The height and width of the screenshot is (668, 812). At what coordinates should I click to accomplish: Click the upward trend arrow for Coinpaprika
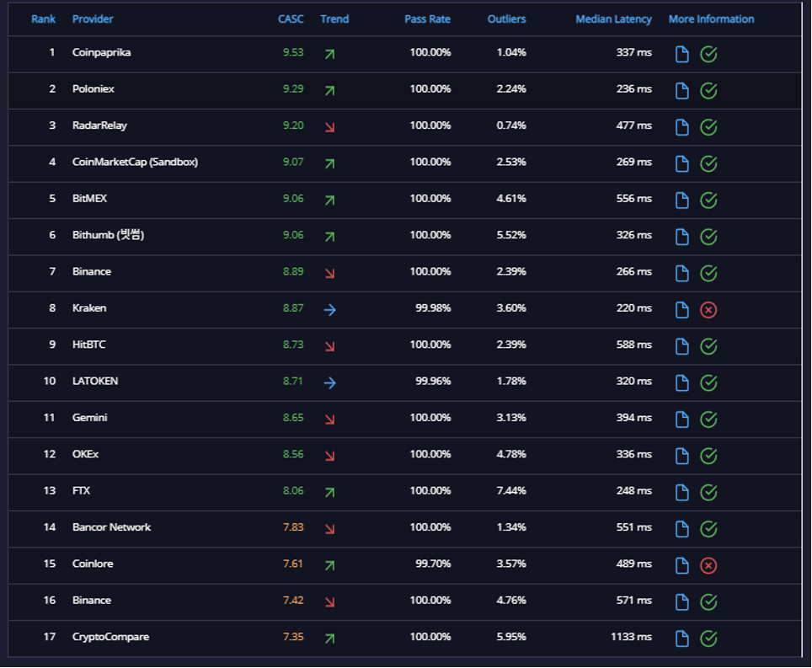[329, 54]
